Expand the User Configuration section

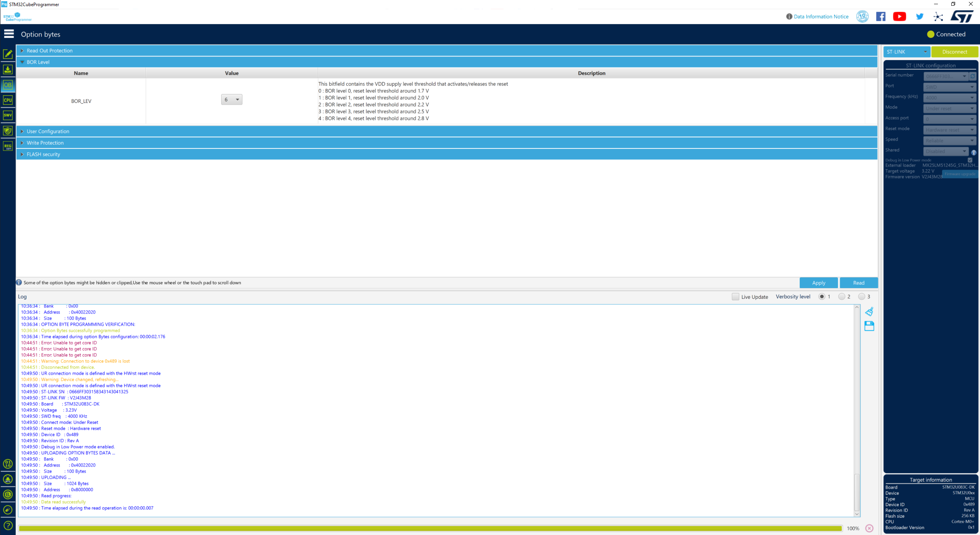pos(48,131)
